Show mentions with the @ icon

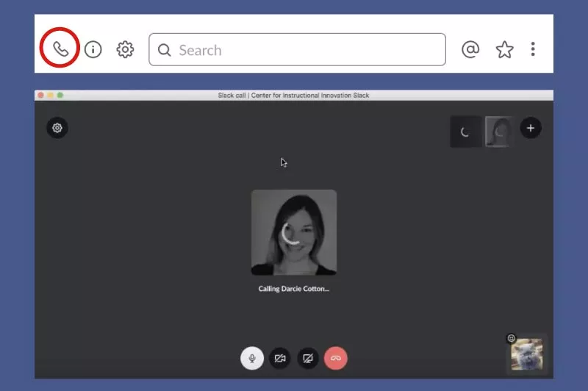click(x=470, y=49)
